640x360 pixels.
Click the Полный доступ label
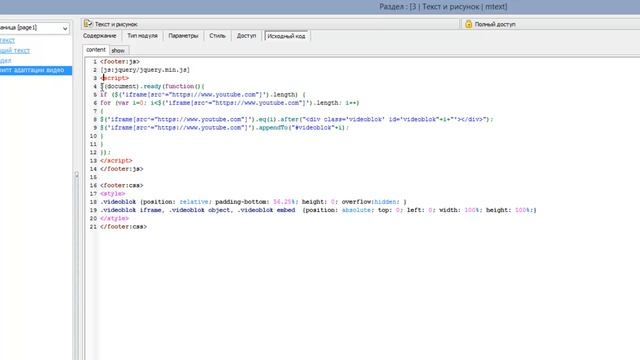pyautogui.click(x=495, y=24)
